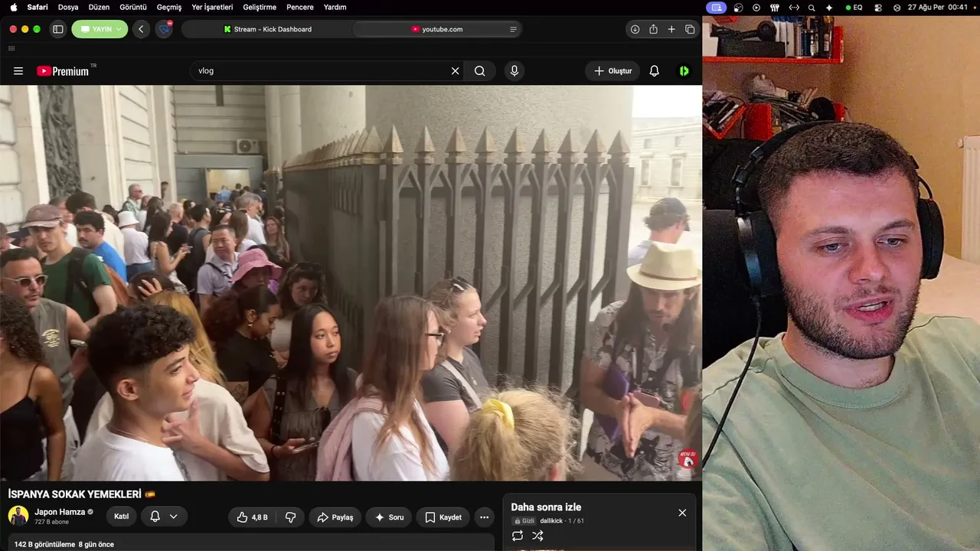The width and height of the screenshot is (980, 551).
Task: Open the privacy shield extension icon
Action: (x=164, y=29)
